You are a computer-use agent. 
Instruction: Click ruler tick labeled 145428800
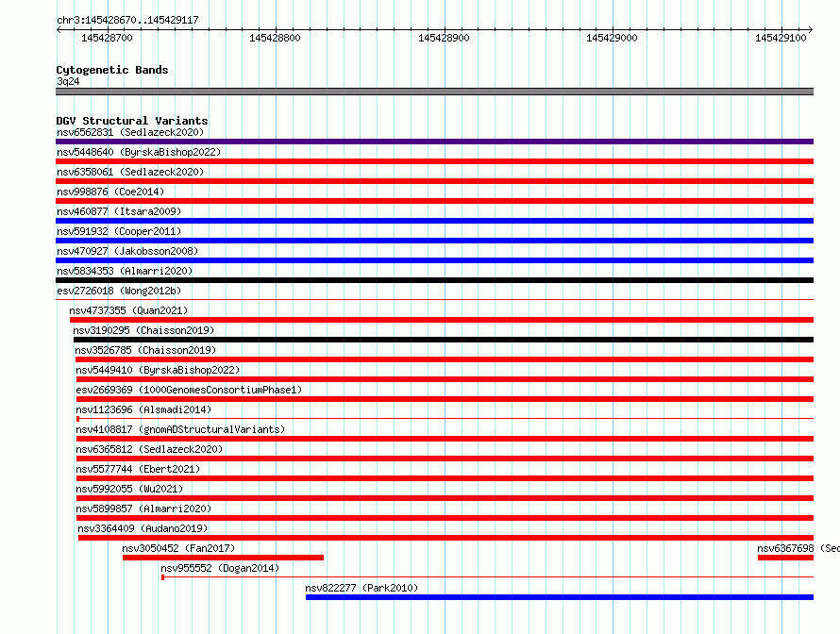coord(276,38)
